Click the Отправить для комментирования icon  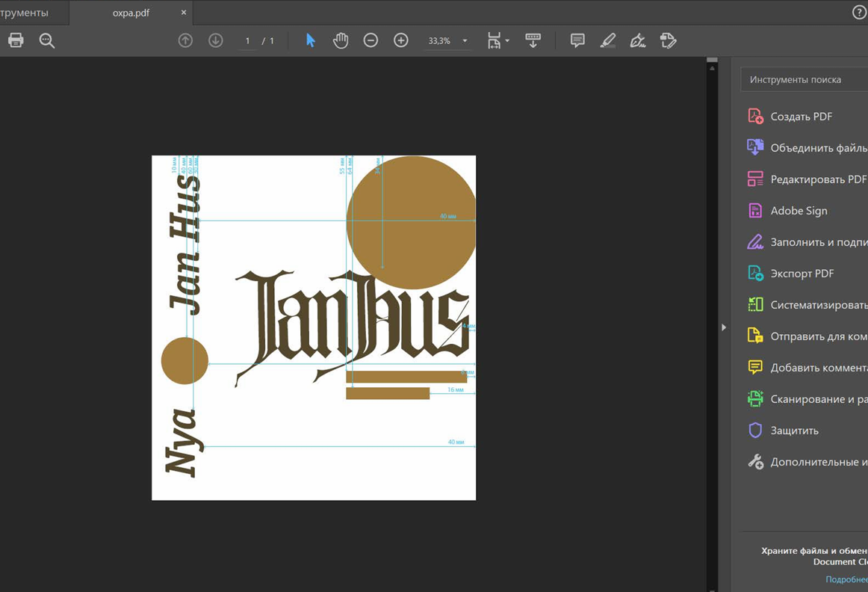756,336
